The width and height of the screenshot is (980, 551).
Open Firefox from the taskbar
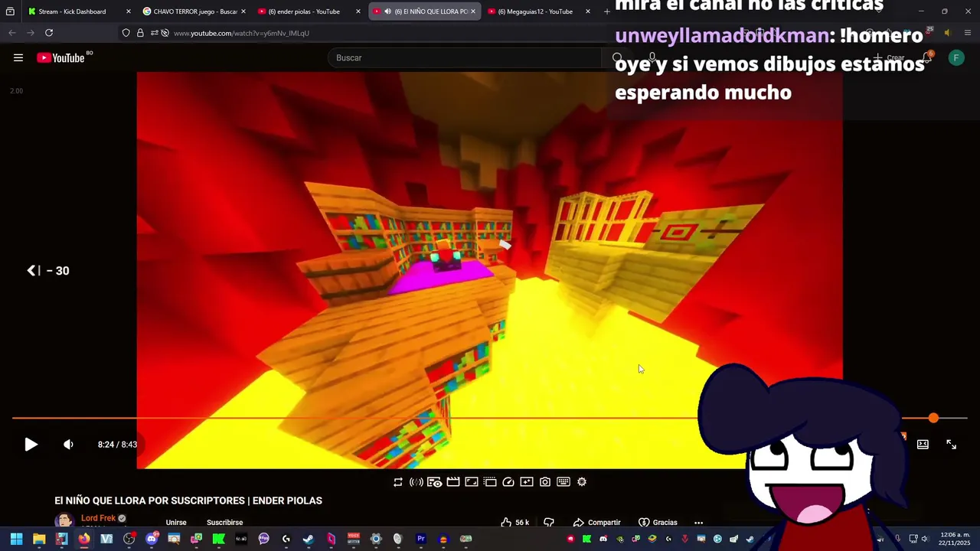[83, 539]
